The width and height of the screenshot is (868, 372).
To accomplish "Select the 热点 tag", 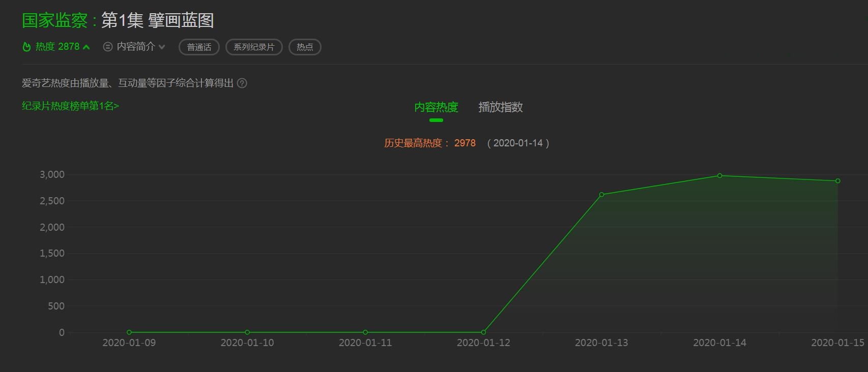I will click(x=305, y=47).
